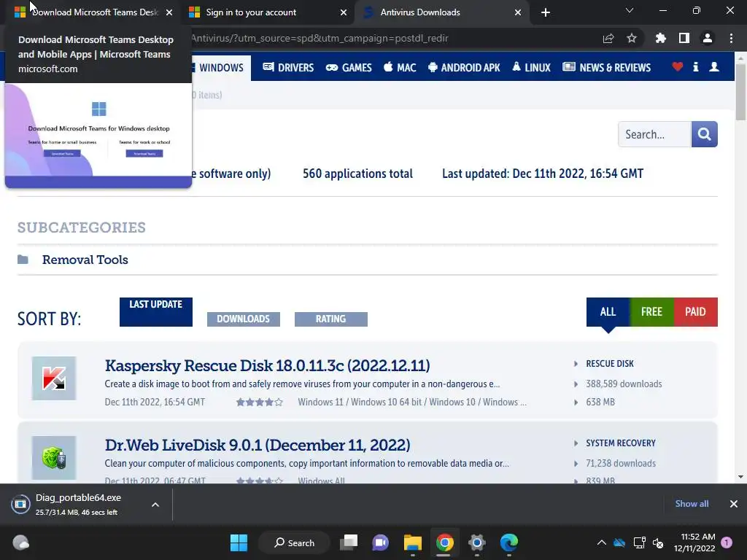Show All applications filter
The width and height of the screenshot is (747, 560).
(608, 312)
